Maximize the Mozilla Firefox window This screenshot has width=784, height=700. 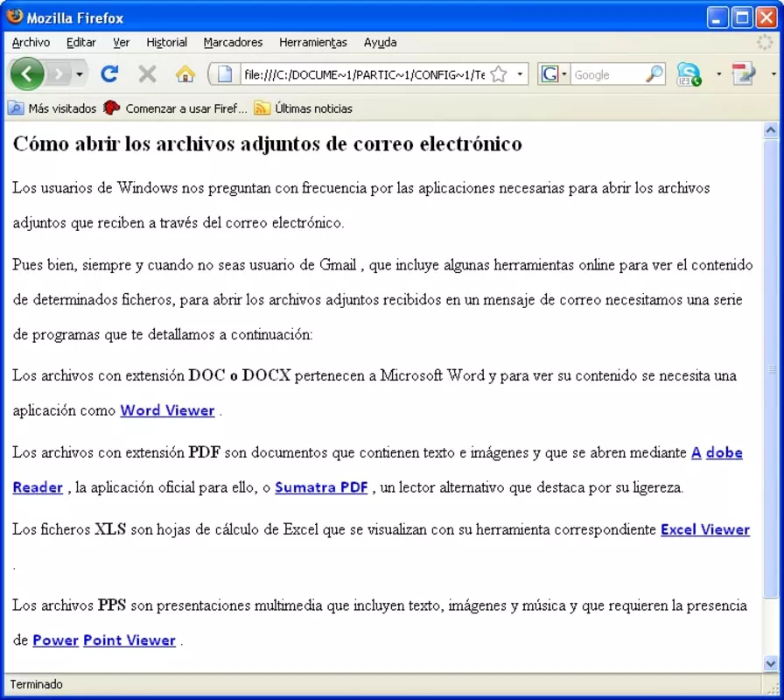pyautogui.click(x=742, y=18)
